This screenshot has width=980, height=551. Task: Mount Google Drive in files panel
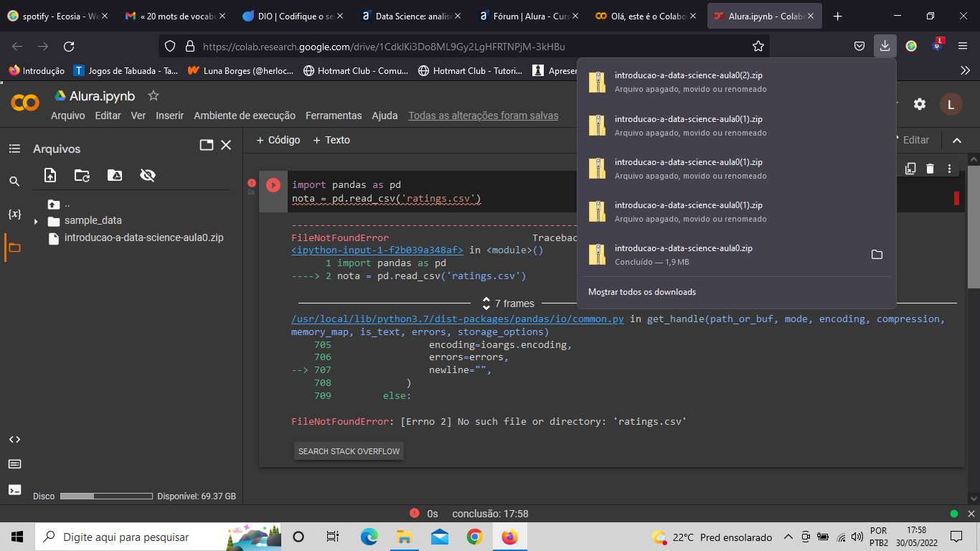(115, 175)
